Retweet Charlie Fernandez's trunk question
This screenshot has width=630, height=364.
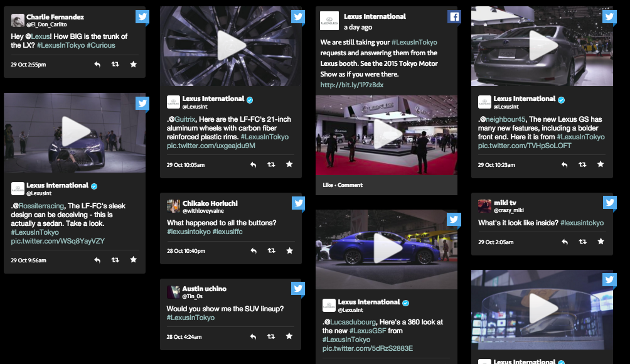click(115, 64)
